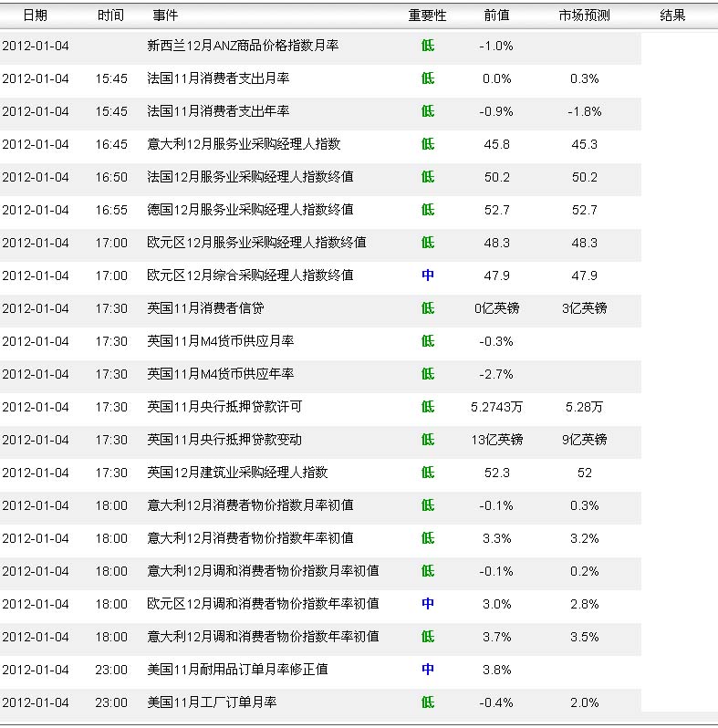Viewport: 718px width, 728px height.
Task: Select event 美国11月工厂订单月率
Action: click(212, 702)
